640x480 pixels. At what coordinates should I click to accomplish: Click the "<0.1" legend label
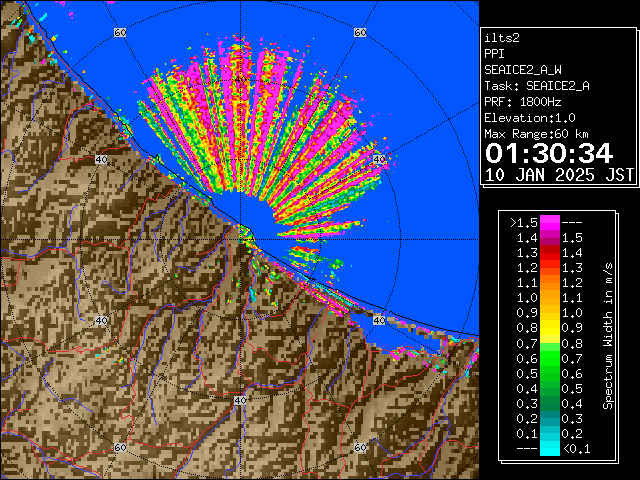tap(576, 449)
